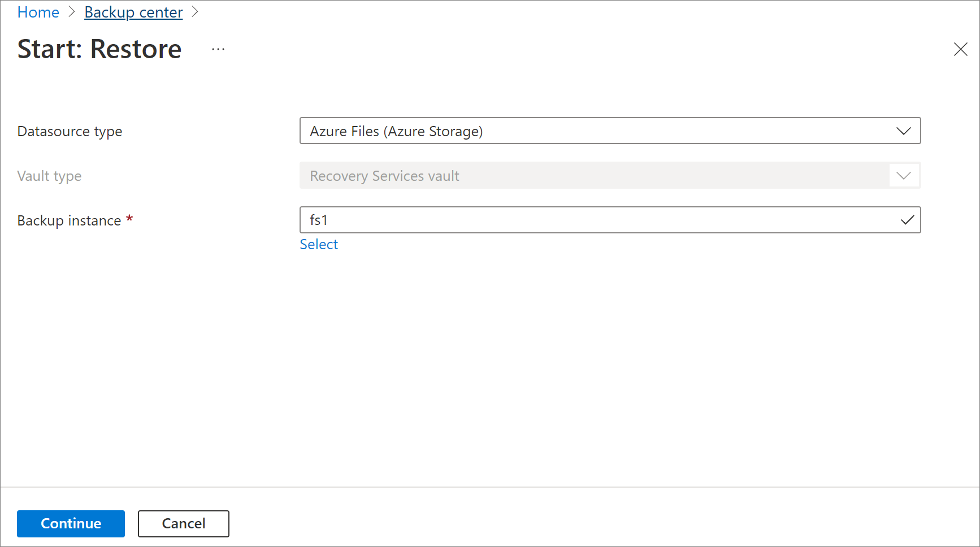Cancel the restore operation

[183, 524]
